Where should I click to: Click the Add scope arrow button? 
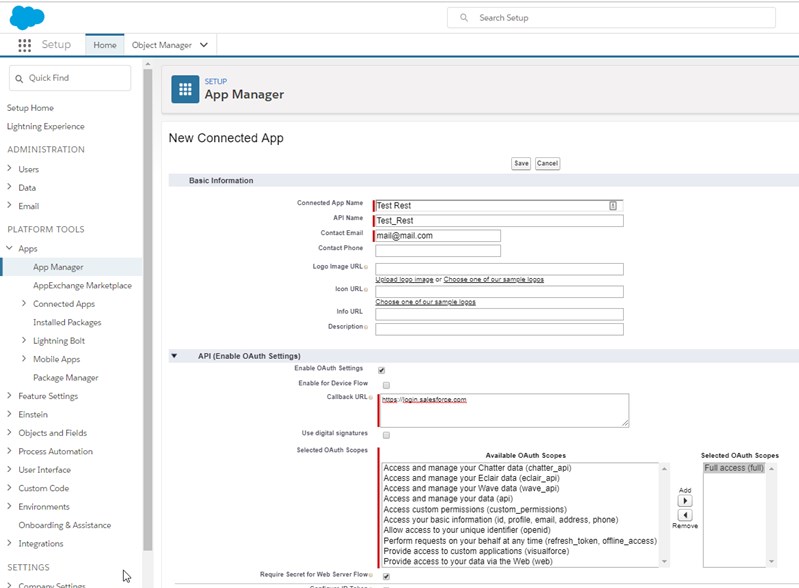tap(685, 501)
